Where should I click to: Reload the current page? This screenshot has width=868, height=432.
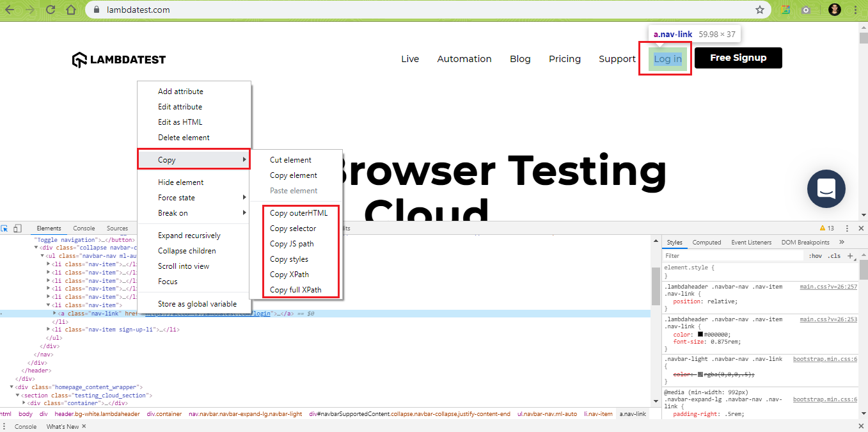(x=51, y=10)
